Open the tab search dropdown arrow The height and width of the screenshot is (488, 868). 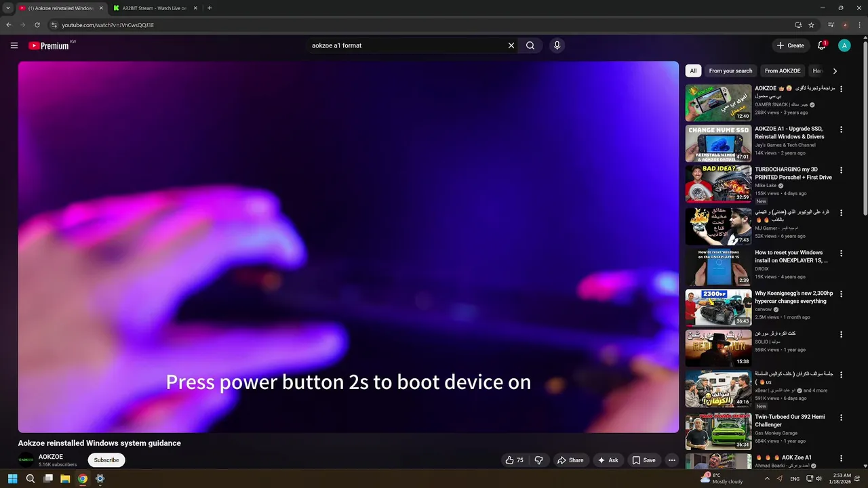7,8
